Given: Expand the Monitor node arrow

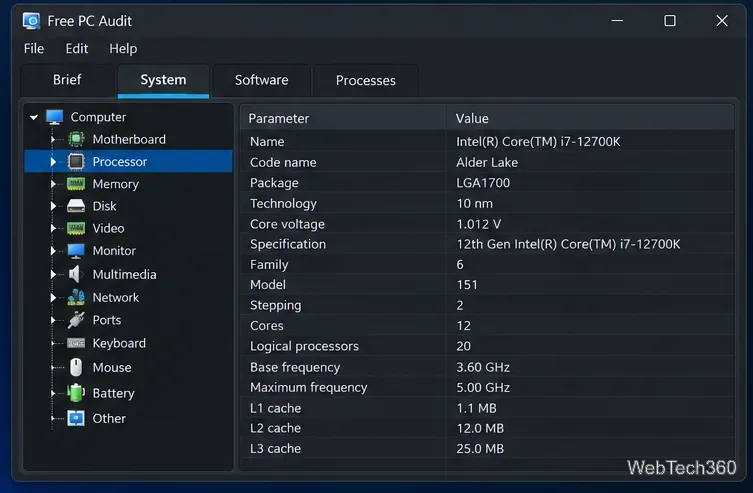Looking at the screenshot, I should [x=53, y=251].
